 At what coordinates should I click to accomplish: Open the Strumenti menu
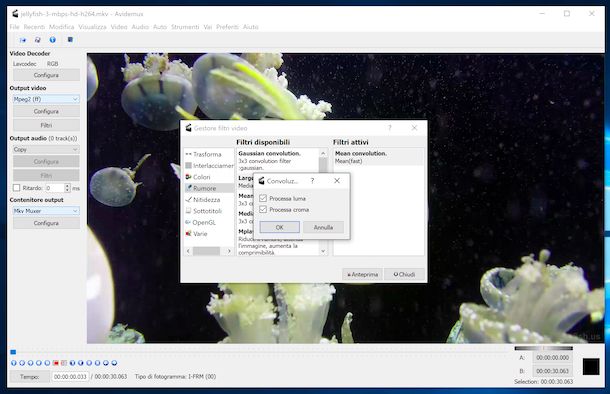[185, 27]
